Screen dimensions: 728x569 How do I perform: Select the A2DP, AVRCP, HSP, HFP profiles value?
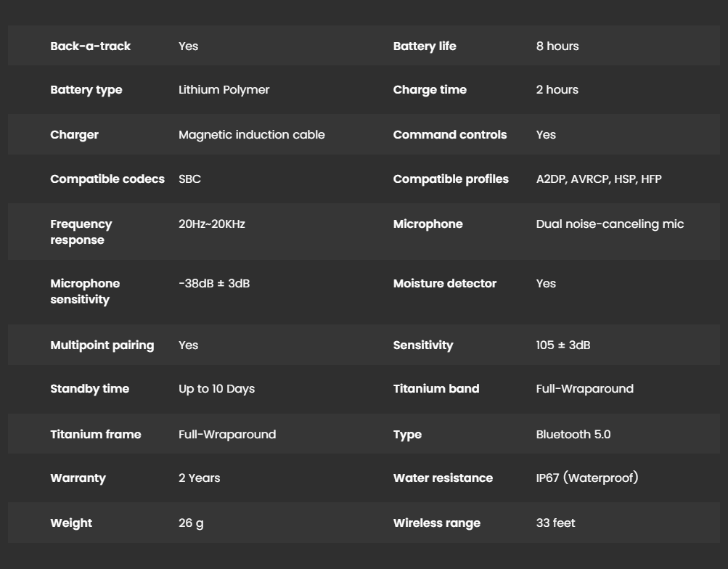tap(598, 179)
